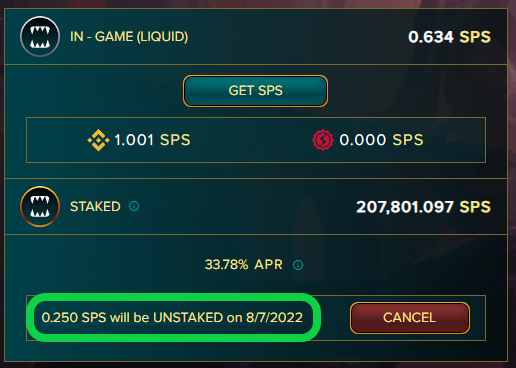Click the red Hive Engine logo icon

[x=322, y=140]
